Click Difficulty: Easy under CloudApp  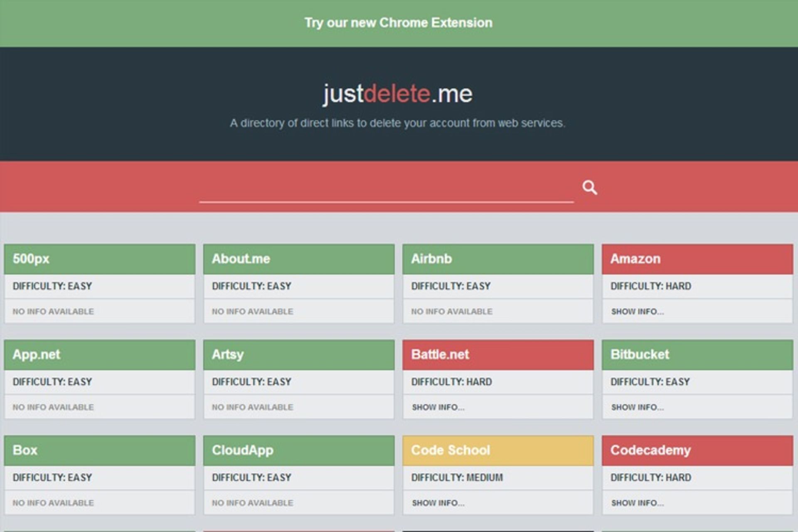251,477
